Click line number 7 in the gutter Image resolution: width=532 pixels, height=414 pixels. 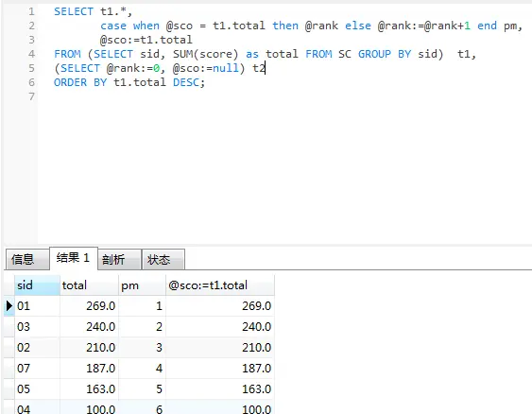[31, 96]
